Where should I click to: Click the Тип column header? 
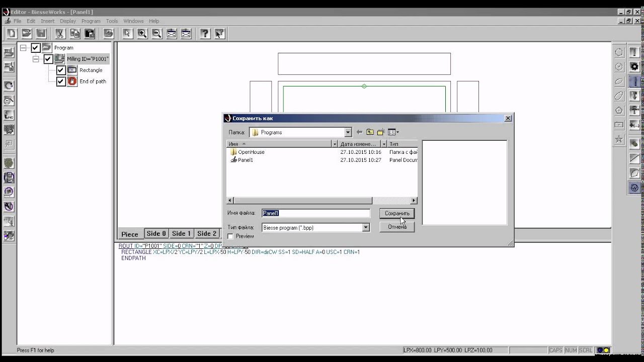tap(403, 144)
